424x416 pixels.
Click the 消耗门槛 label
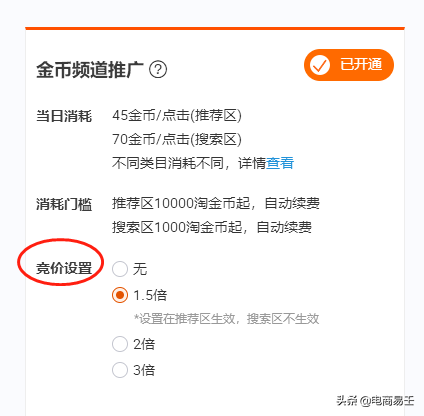[x=64, y=204]
